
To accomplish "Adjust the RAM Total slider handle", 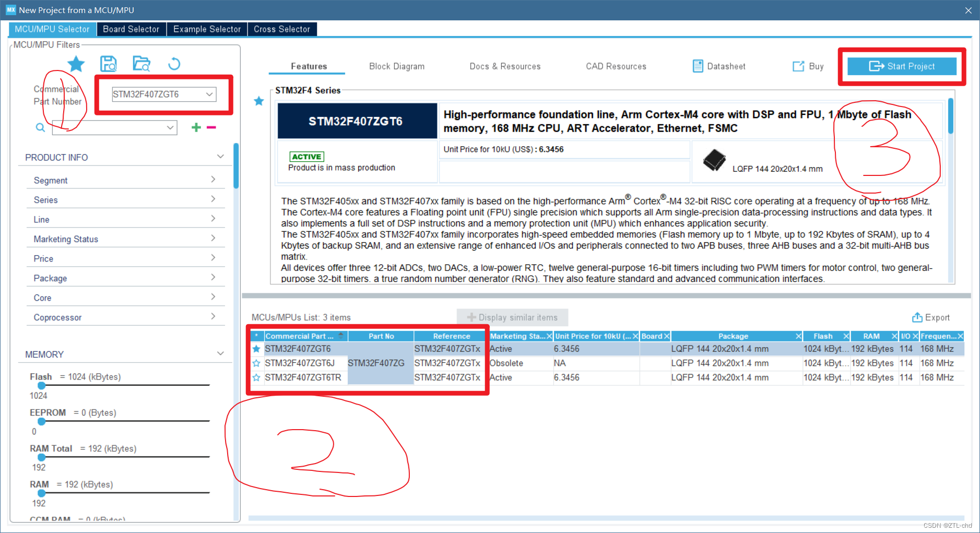I will point(41,457).
